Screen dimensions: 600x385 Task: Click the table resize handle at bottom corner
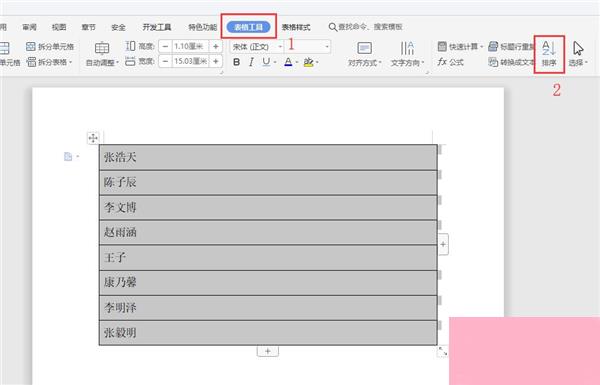tap(442, 351)
